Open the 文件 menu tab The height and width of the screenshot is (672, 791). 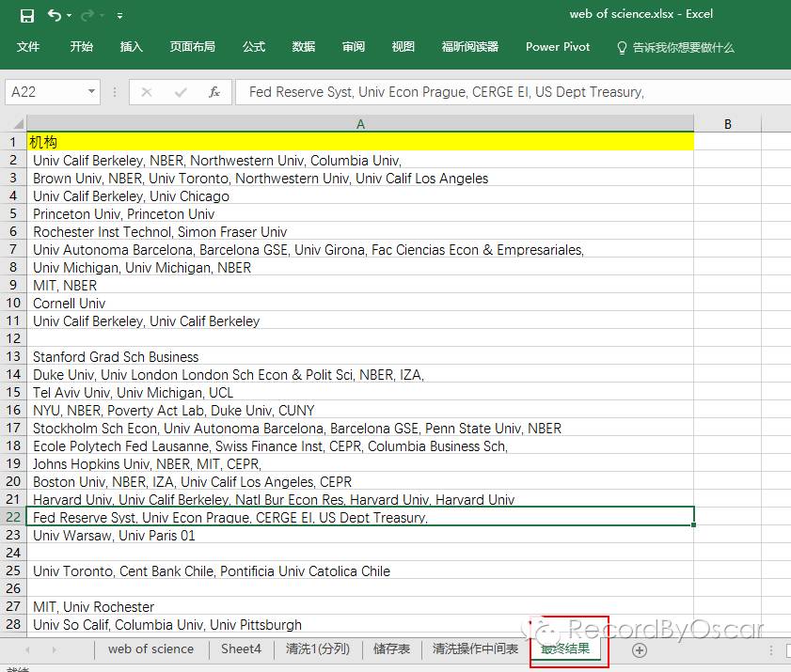27,47
